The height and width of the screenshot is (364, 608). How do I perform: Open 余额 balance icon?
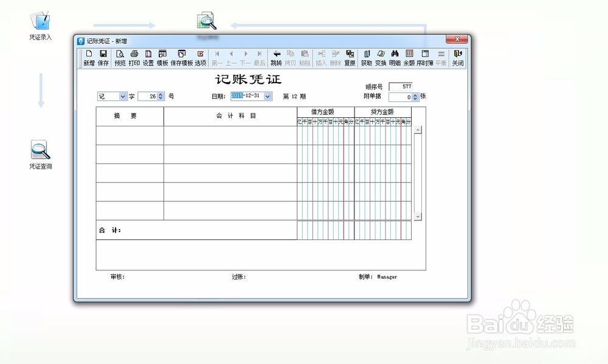click(409, 58)
